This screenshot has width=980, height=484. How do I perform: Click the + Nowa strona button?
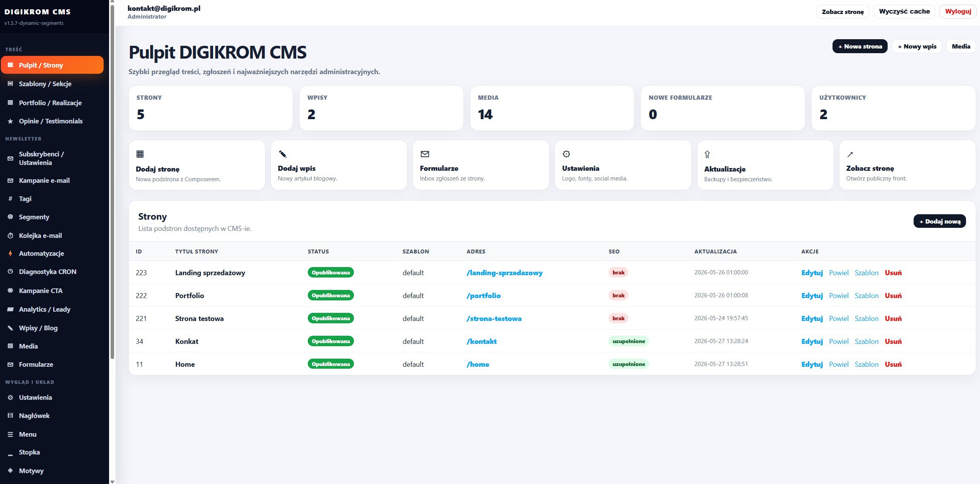click(x=860, y=46)
